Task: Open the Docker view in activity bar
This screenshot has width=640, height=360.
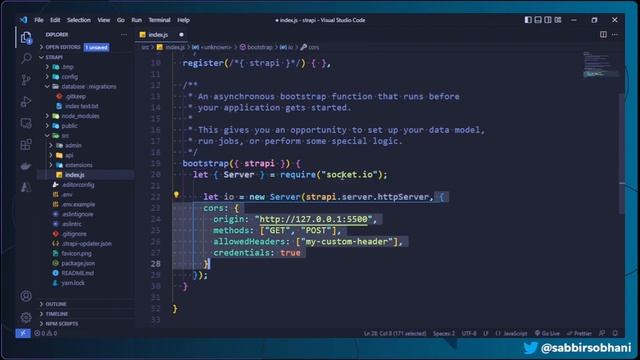Action: [x=26, y=166]
